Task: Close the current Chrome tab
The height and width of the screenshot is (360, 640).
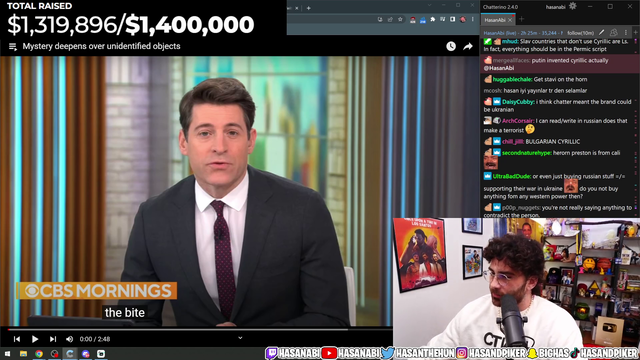Action: pos(297,8)
